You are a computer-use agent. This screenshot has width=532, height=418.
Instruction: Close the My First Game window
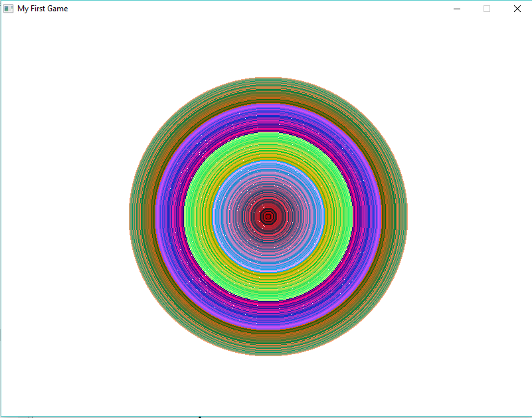pos(517,9)
